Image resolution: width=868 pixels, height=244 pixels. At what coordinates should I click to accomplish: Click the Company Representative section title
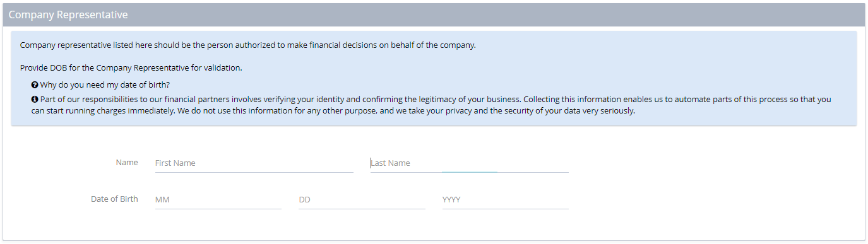(x=68, y=15)
